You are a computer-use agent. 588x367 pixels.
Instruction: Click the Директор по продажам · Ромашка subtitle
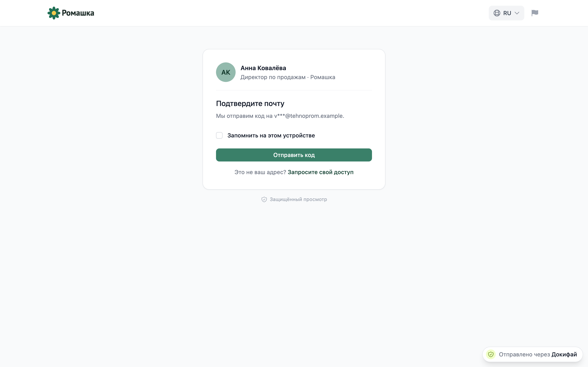pos(288,77)
